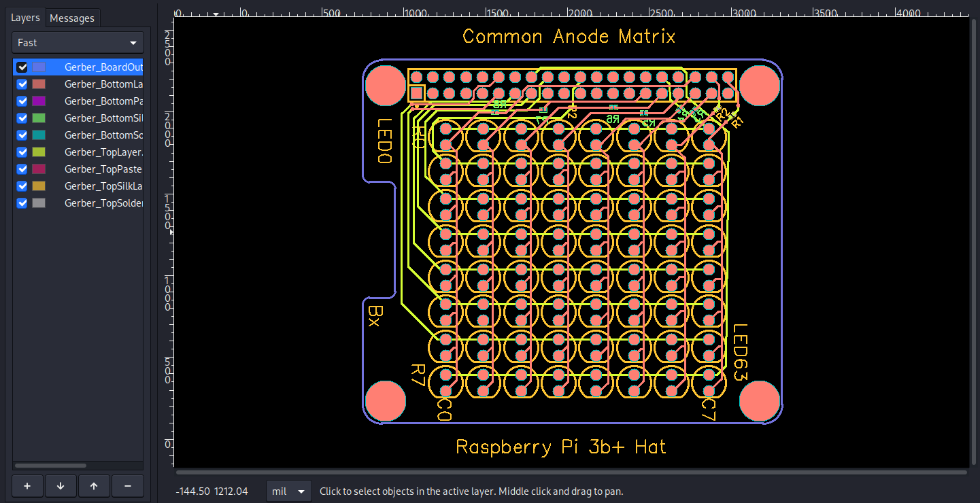Select the Gerber_BottomLayer layer name
Viewport: 980px width, 503px height.
pyautogui.click(x=103, y=84)
